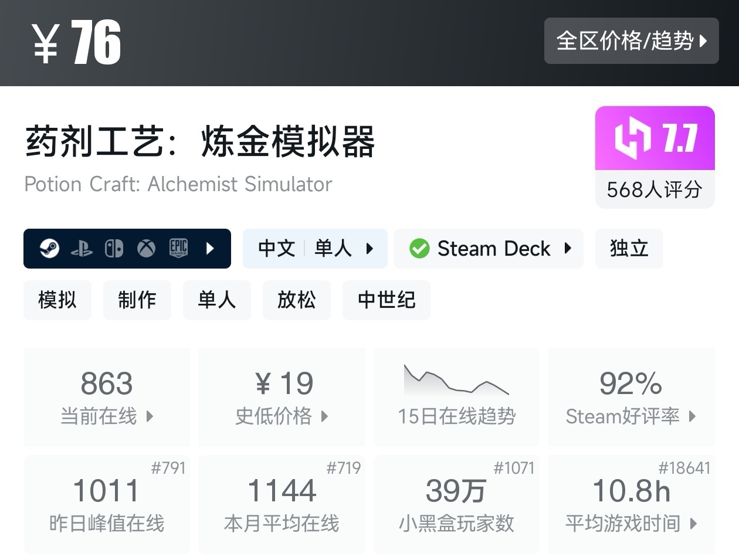View the 15日在线趋势 chart
739x560 pixels.
(x=457, y=397)
